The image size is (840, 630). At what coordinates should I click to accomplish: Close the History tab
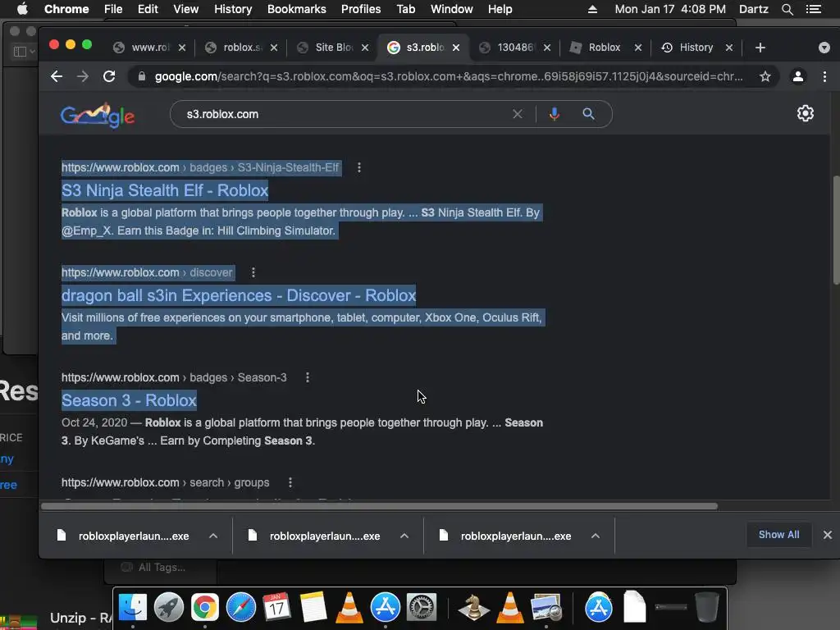(729, 48)
